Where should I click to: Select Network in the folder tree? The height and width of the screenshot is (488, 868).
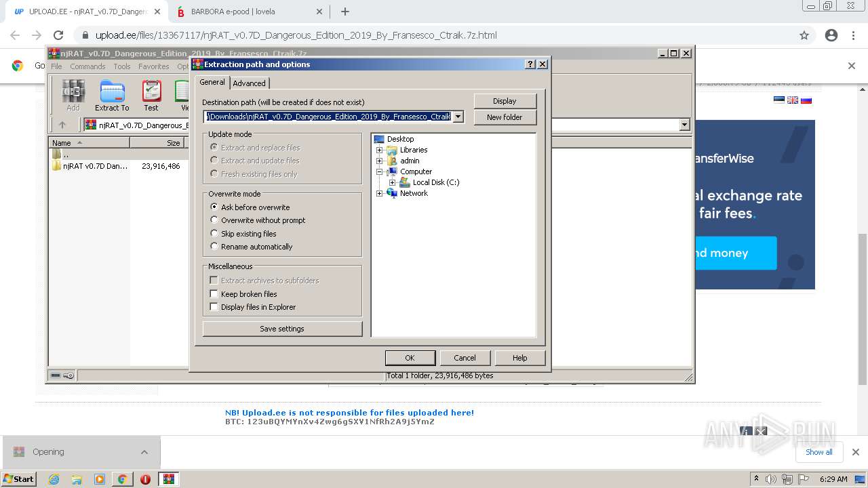click(414, 193)
